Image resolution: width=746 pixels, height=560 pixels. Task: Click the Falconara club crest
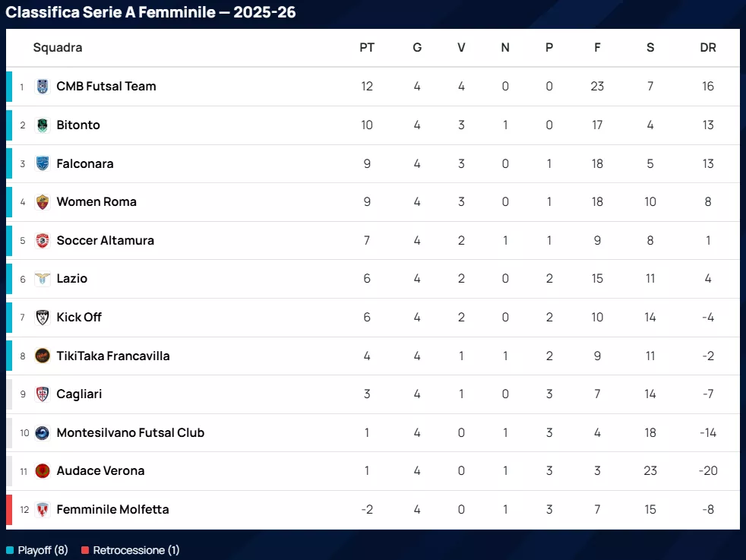43,163
